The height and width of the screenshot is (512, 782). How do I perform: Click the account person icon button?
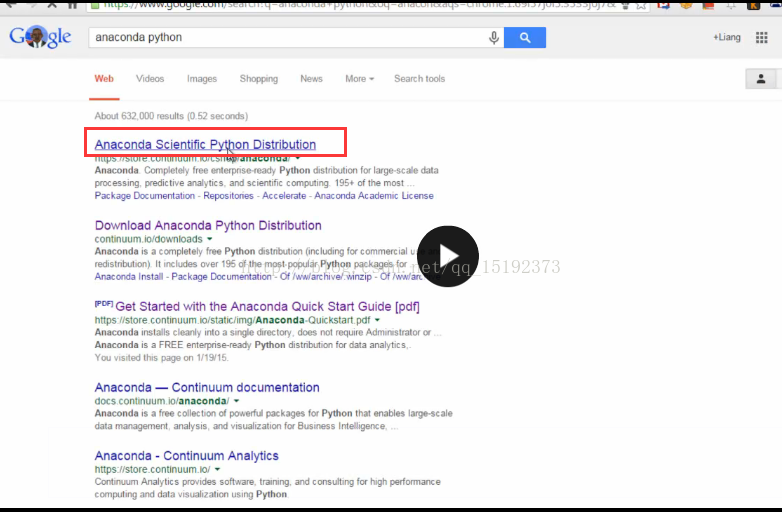coord(761,79)
